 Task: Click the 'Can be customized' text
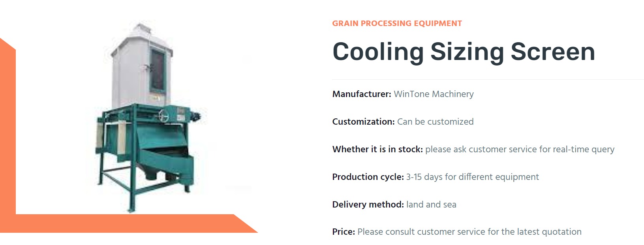[435, 122]
